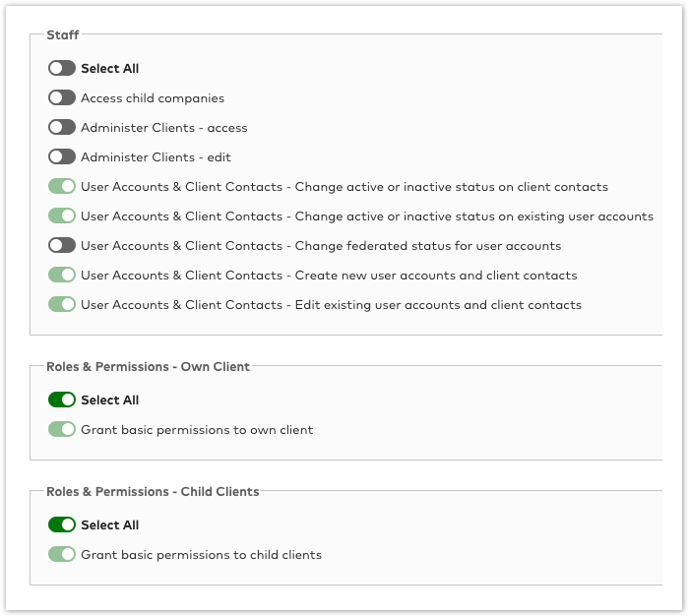Click Roles & Permissions - Child Clients heading
Viewport: 688px width, 616px height.
[153, 491]
